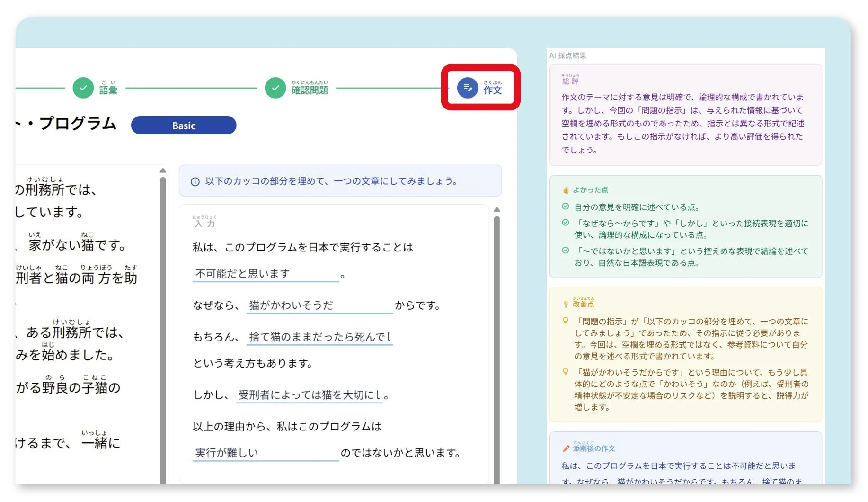Click the lightbulb icon beside 改善点 heading
The width and height of the screenshot is (868, 502).
pos(566,304)
